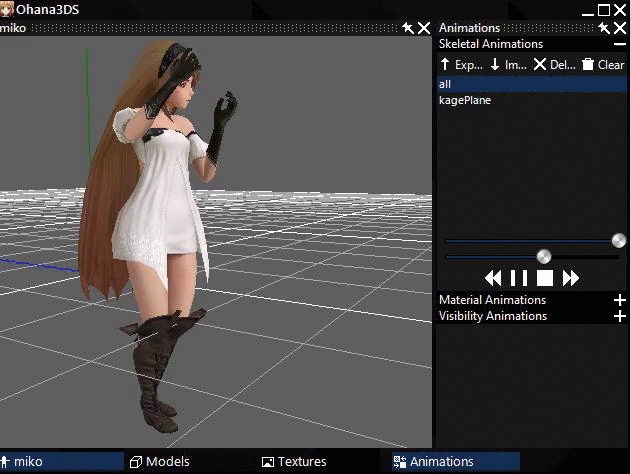Viewport: 630px width, 474px height.
Task: Switch to the Models tab
Action: point(160,462)
